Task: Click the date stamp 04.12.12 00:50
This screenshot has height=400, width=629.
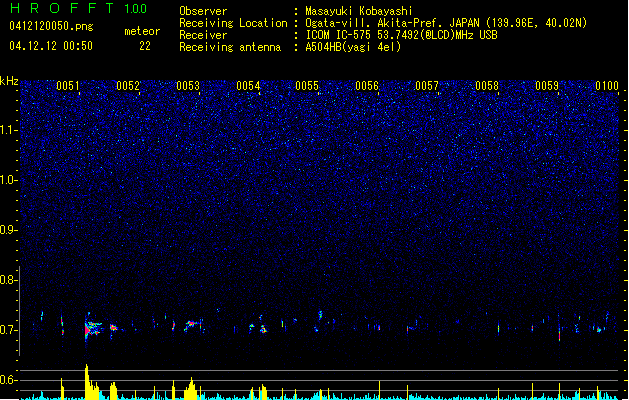Action: click(51, 46)
